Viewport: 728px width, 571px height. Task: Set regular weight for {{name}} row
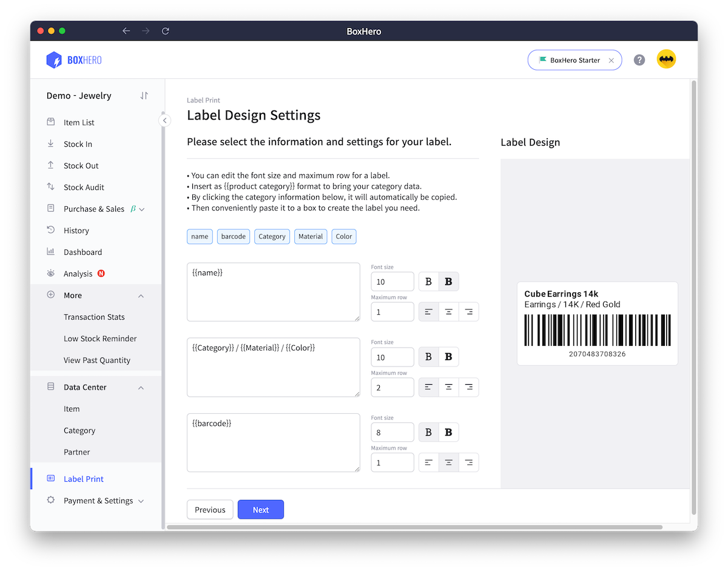[x=429, y=282]
